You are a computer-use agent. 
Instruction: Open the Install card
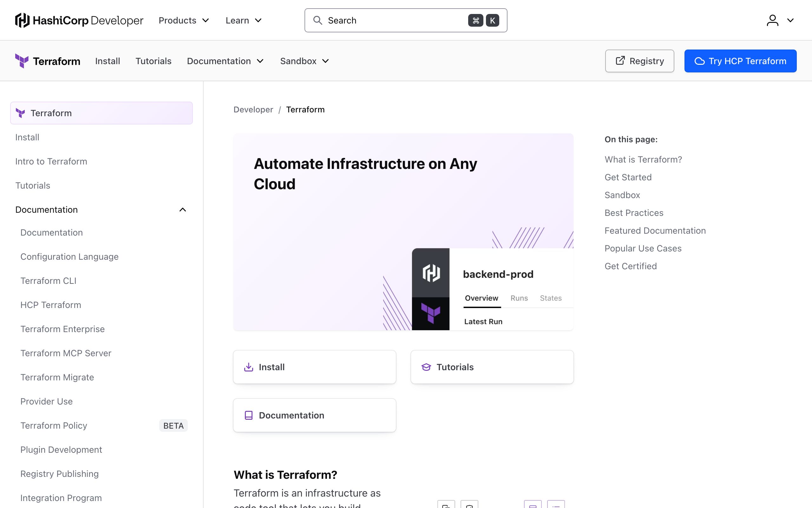[x=315, y=367]
